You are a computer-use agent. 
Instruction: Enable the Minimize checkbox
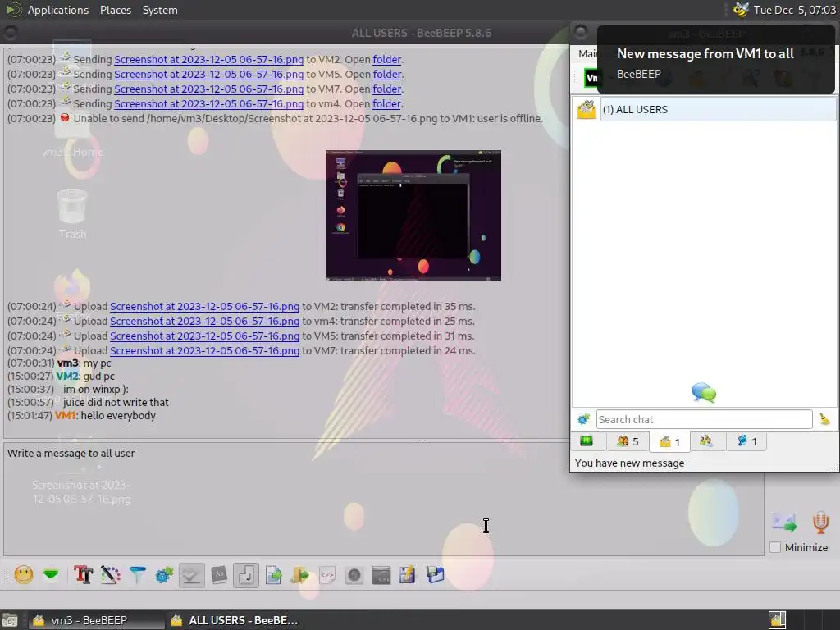click(774, 547)
